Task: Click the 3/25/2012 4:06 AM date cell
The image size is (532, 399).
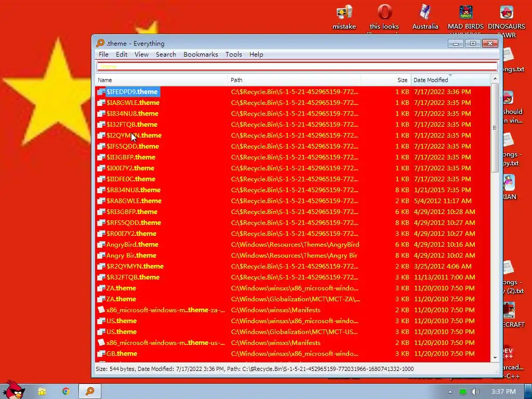Action: coord(443,266)
